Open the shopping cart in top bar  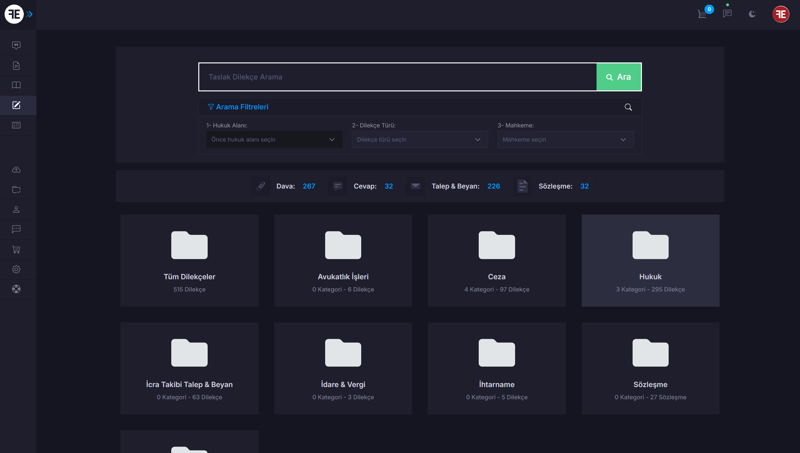click(702, 14)
